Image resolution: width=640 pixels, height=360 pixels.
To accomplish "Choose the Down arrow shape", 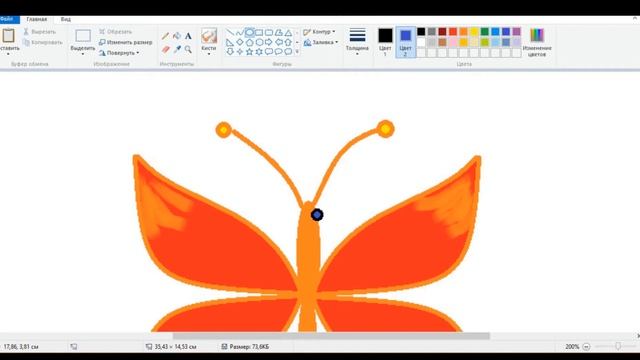I will pyautogui.click(x=230, y=51).
